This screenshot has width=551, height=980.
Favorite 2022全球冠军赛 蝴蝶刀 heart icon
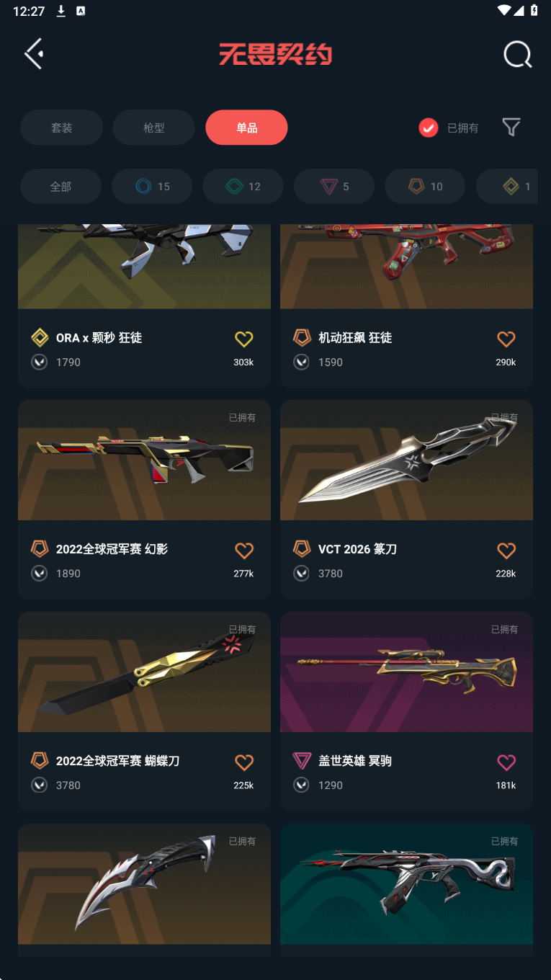pyautogui.click(x=244, y=762)
